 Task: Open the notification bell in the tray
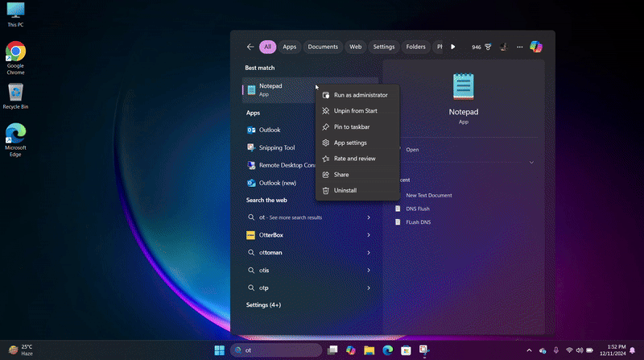pos(633,350)
